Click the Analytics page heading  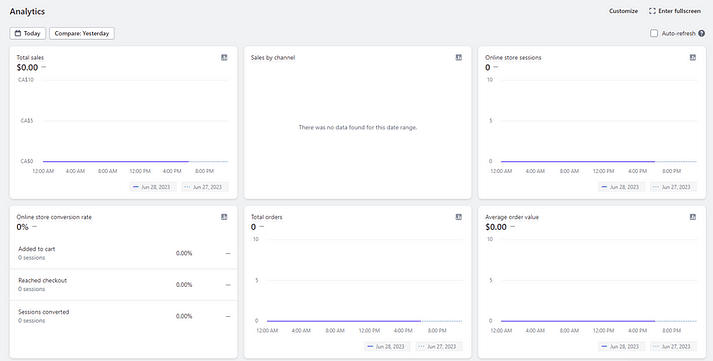27,11
